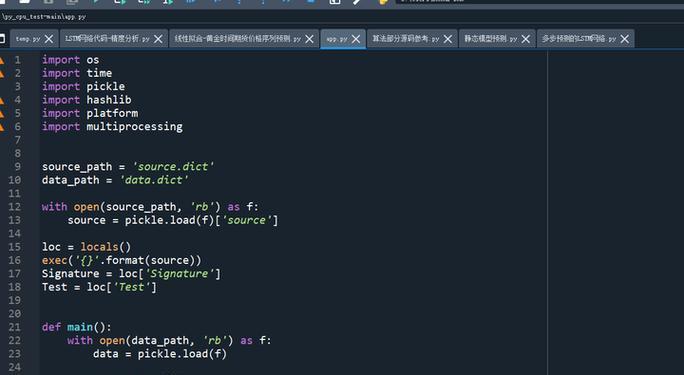Screen dimensions: 684x375
Task: Click line number 16 in the gutter
Action: [14, 260]
